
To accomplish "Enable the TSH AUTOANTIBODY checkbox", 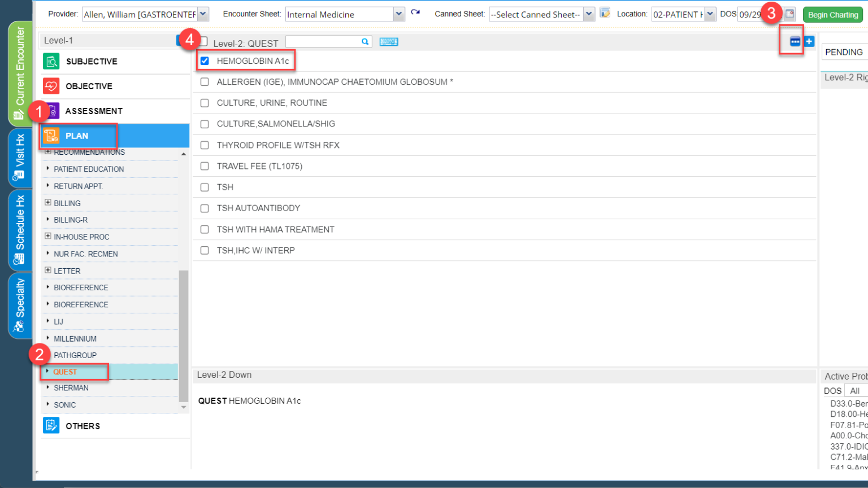I will (205, 208).
